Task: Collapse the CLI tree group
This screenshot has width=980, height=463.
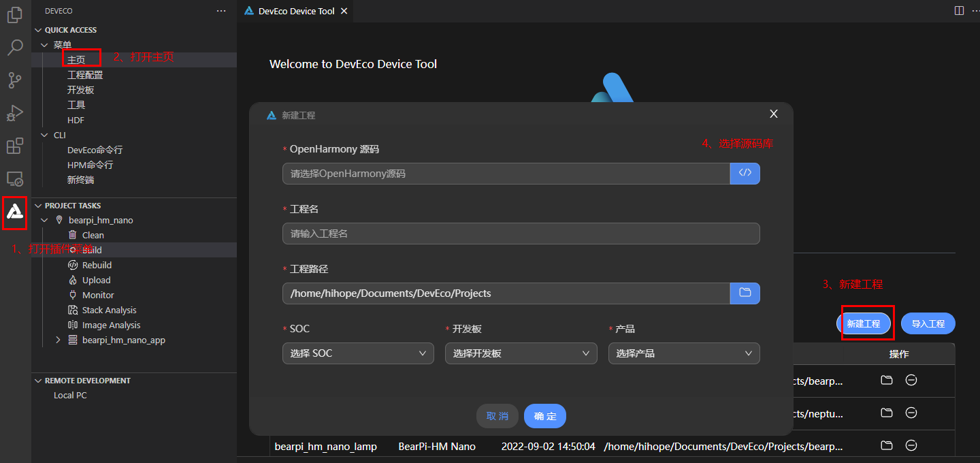Action: pos(45,135)
